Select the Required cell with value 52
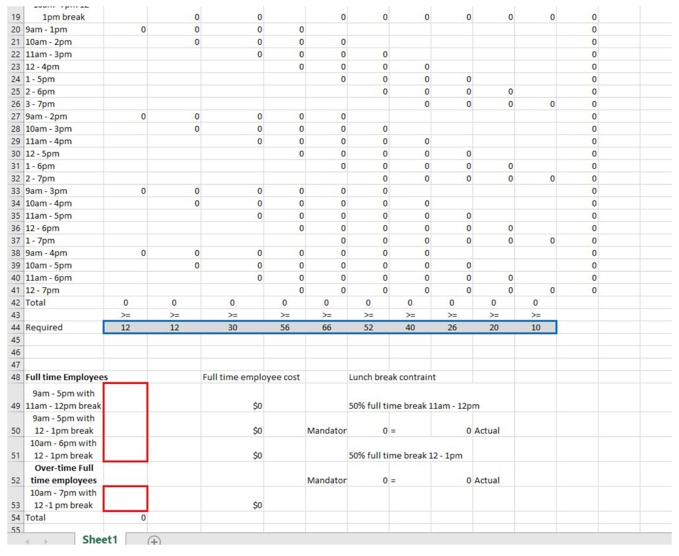 (x=368, y=327)
